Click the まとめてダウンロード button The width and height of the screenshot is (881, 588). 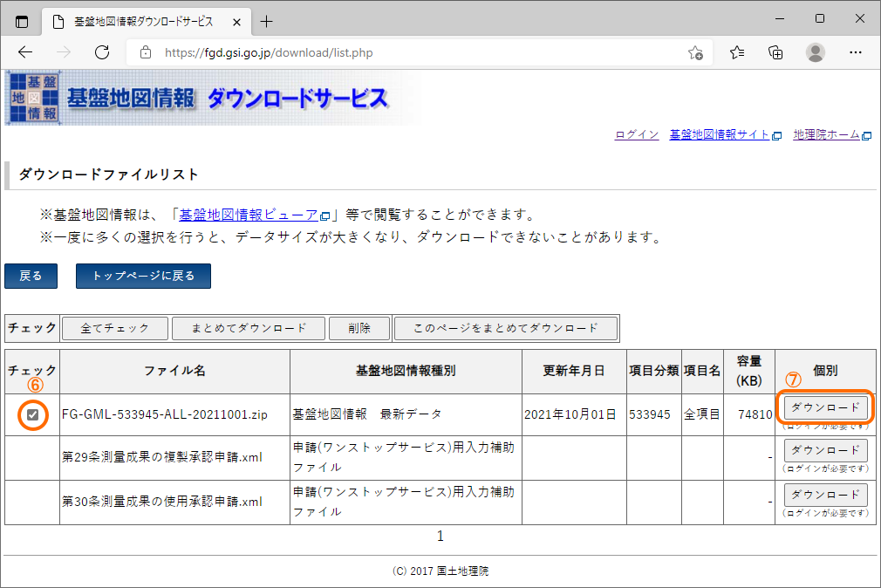(249, 328)
